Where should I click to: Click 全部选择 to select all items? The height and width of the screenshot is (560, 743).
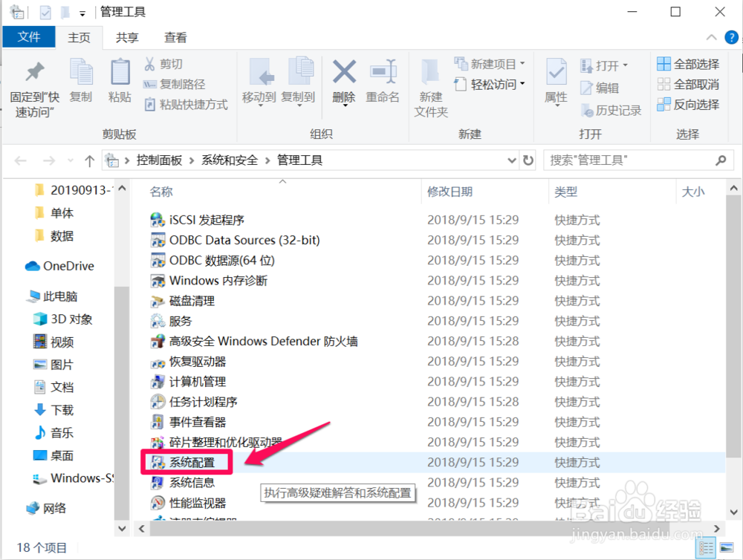click(687, 65)
